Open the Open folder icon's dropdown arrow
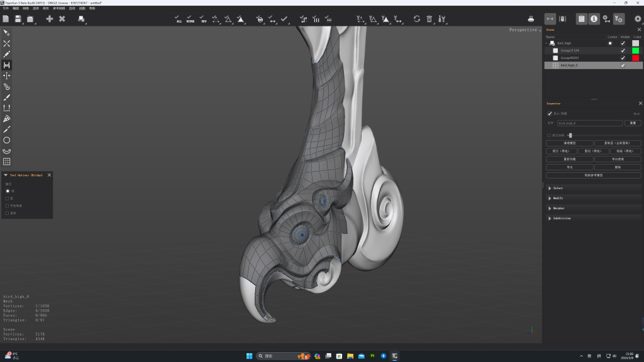This screenshot has height=362, width=644. [x=35, y=23]
